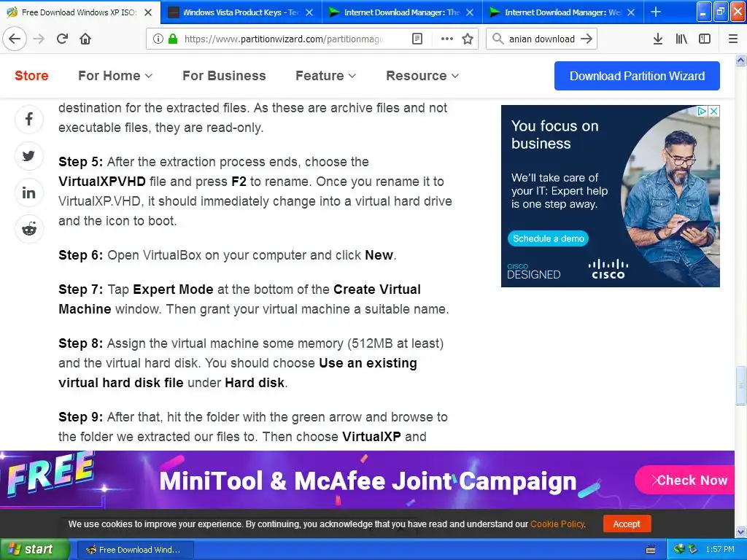
Task: Click the AdChoices triangle icon
Action: coord(702,111)
